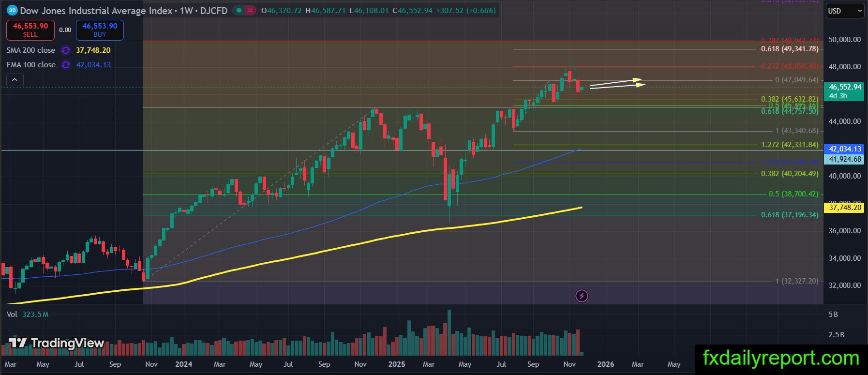The image size is (868, 375).
Task: Click 34,000.00 on the price axis
Action: coord(845,258)
